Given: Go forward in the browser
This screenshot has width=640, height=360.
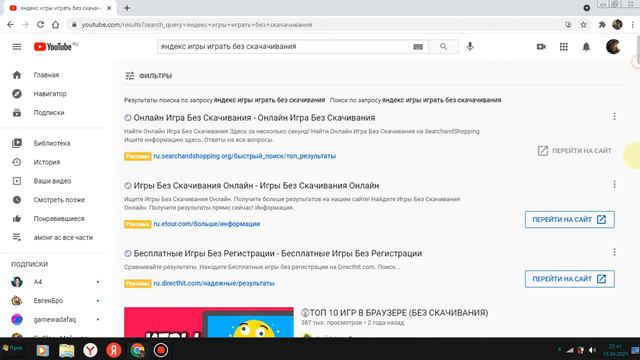Looking at the screenshot, I should pyautogui.click(x=25, y=24).
